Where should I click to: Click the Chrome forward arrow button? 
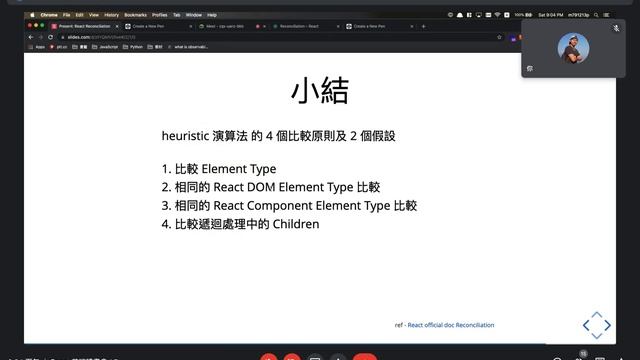(x=40, y=37)
